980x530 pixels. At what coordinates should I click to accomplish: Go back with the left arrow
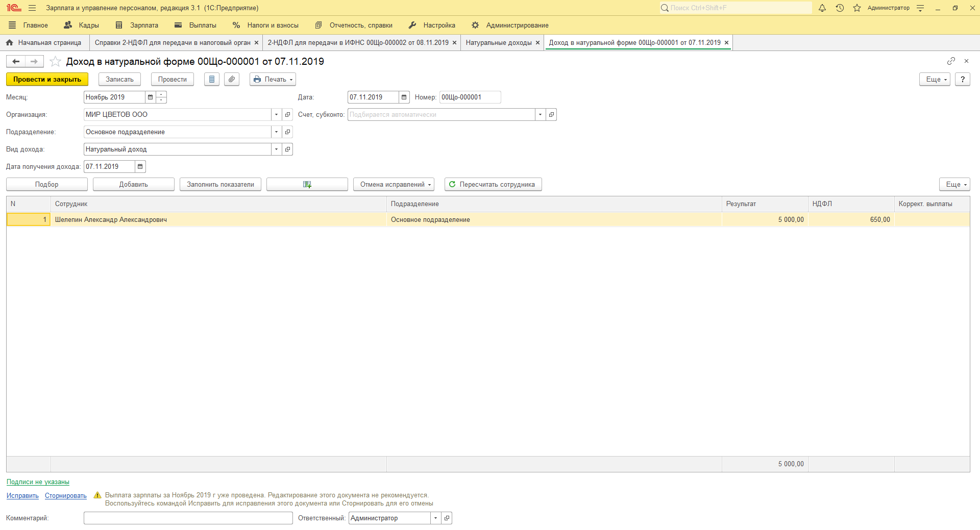16,61
